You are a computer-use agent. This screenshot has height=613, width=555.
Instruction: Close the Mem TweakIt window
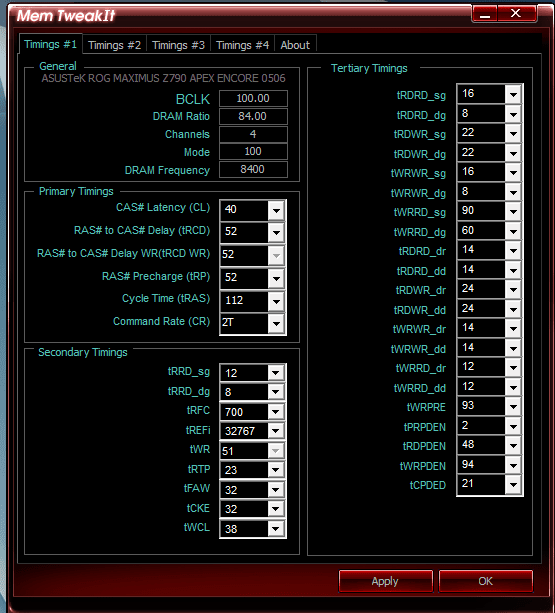click(x=516, y=14)
